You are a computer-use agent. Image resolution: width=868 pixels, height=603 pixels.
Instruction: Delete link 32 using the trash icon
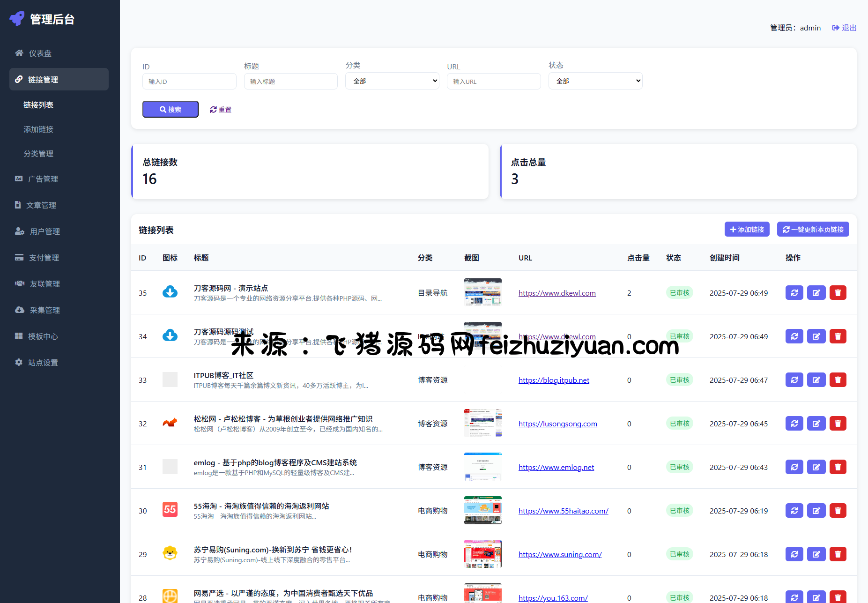click(838, 424)
